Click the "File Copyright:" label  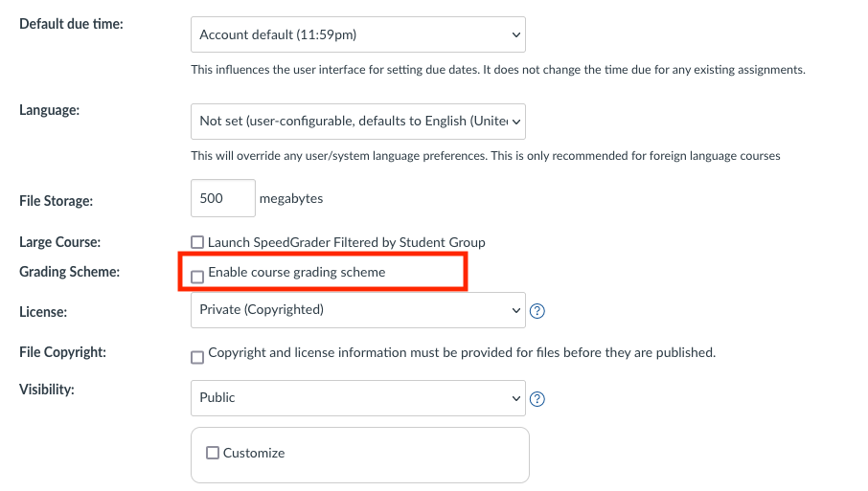coord(62,352)
